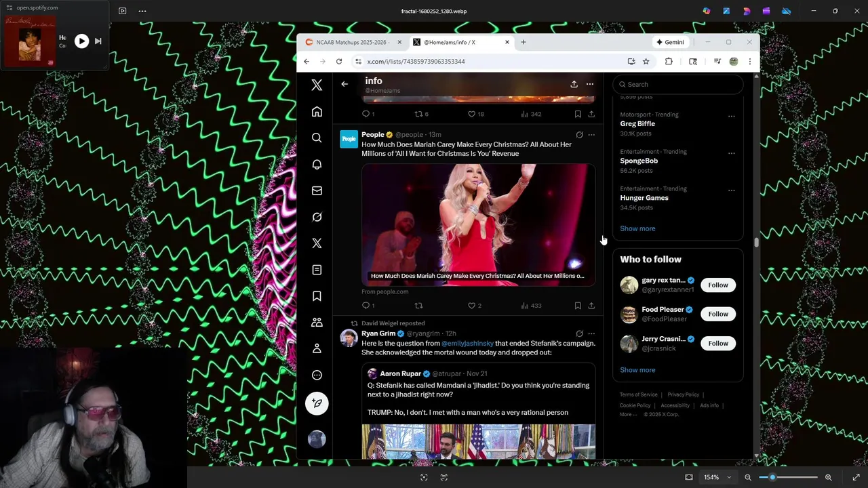Open the Terms of Service link

[x=638, y=394]
